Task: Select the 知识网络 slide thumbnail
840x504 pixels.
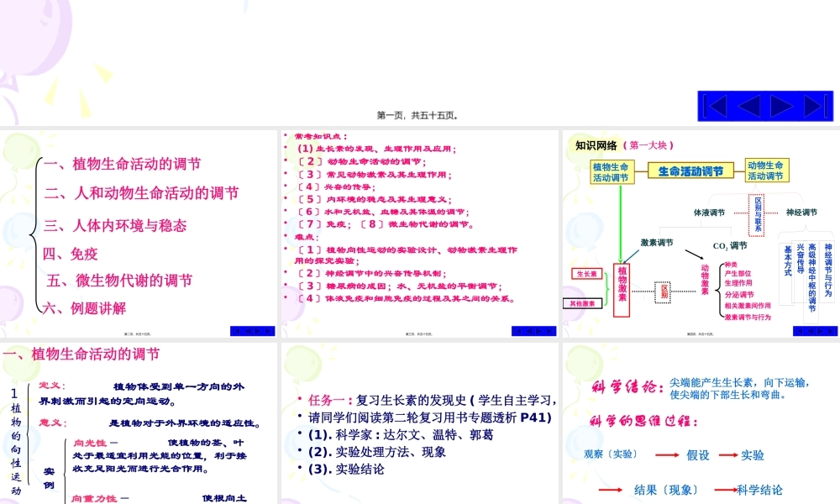Action: 701,231
